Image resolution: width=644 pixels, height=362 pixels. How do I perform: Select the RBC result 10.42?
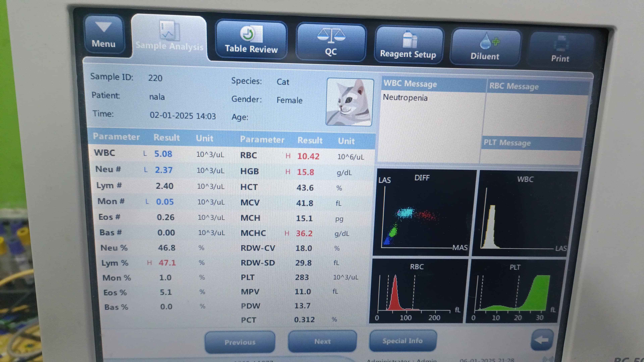308,156
